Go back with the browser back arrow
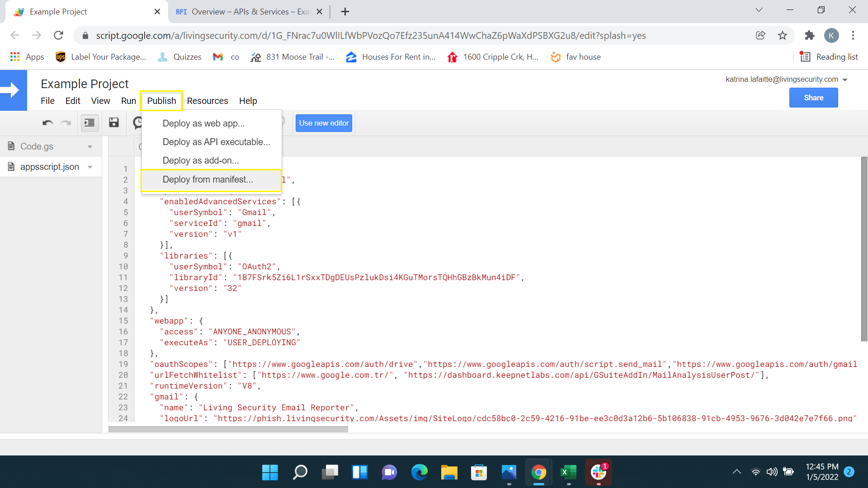Screen dimensions: 868x488 (15, 35)
